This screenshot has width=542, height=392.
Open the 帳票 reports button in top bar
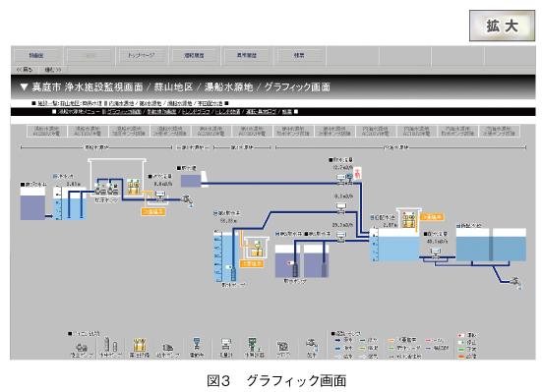[x=299, y=55]
